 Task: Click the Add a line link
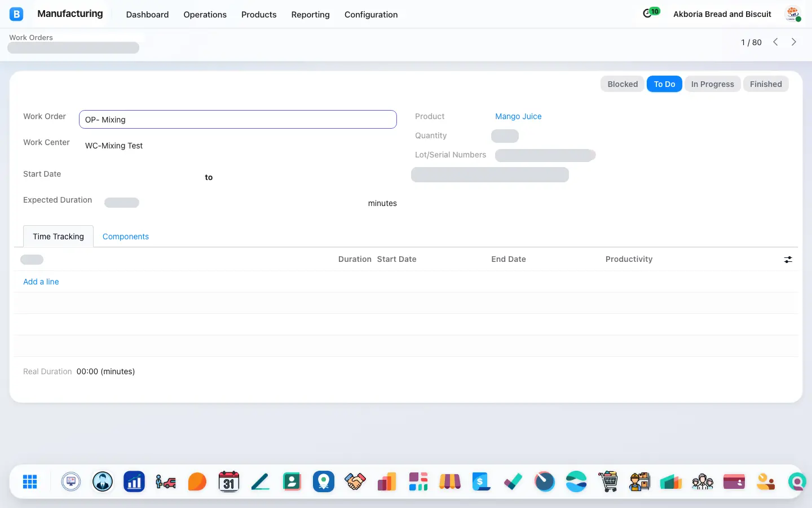pyautogui.click(x=41, y=282)
